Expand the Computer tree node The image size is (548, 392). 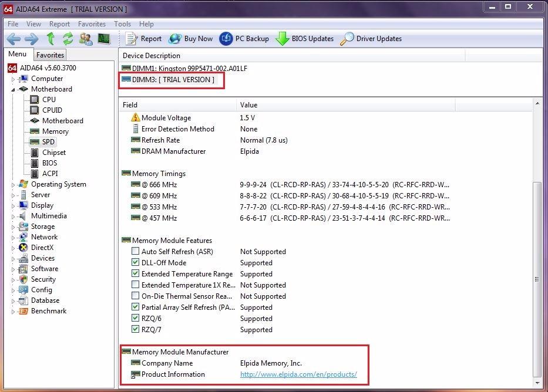14,79
